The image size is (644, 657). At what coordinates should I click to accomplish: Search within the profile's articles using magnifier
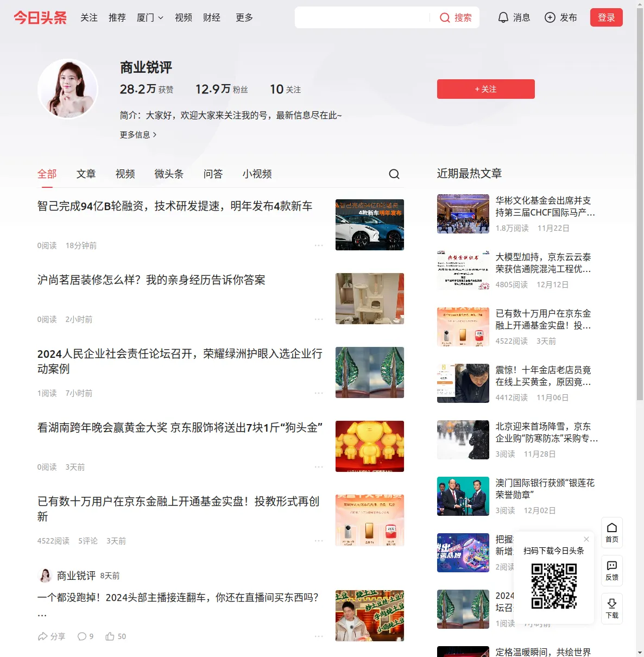pyautogui.click(x=394, y=174)
